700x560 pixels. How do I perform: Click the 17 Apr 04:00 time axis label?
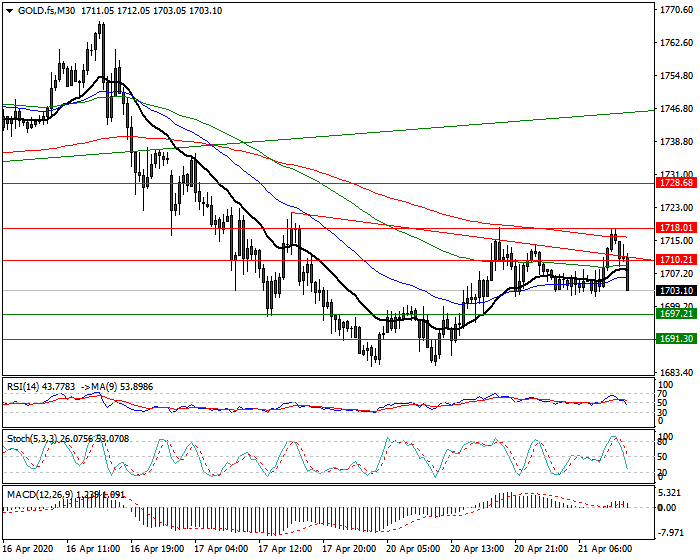(221, 549)
